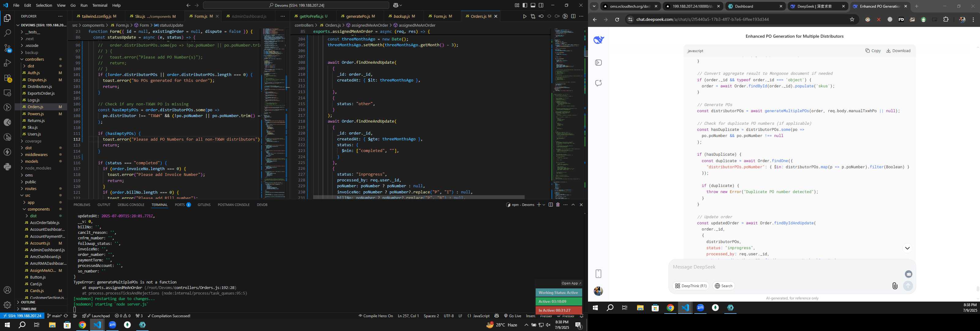
Task: Expand the TIMELINE section
Action: tap(29, 309)
